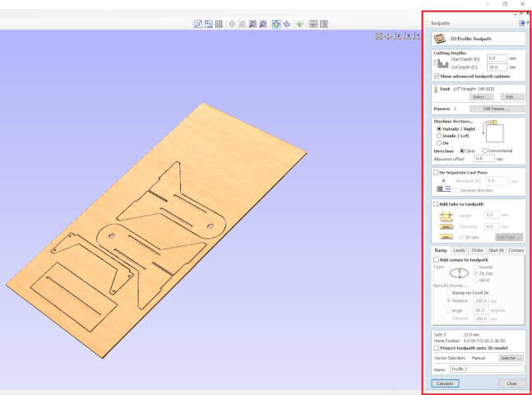Screen dimensions: 532x395
Task: Click the separate last pass diagram icon
Action: coord(443,186)
